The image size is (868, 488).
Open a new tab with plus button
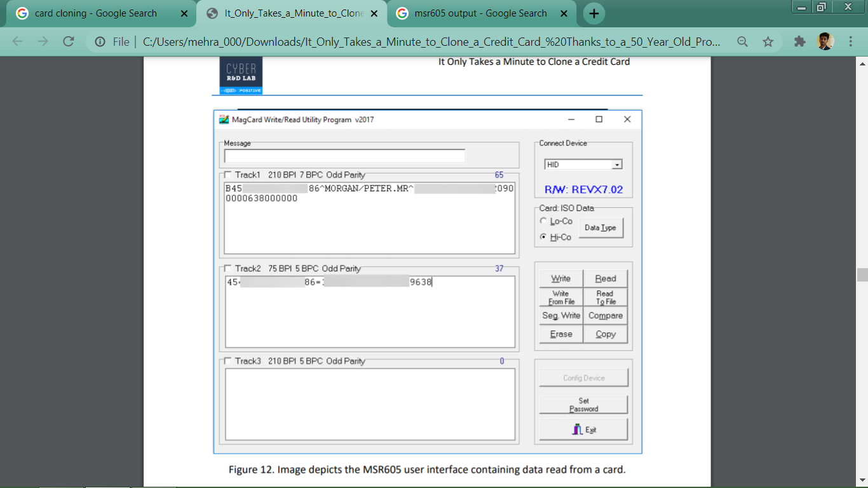coord(593,13)
